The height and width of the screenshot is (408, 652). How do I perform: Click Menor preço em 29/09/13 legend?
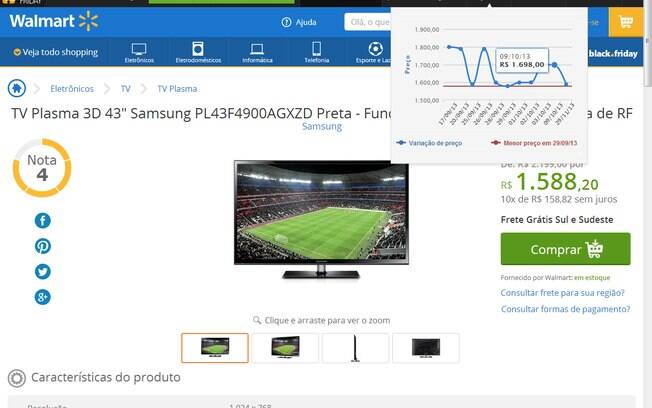coord(534,143)
